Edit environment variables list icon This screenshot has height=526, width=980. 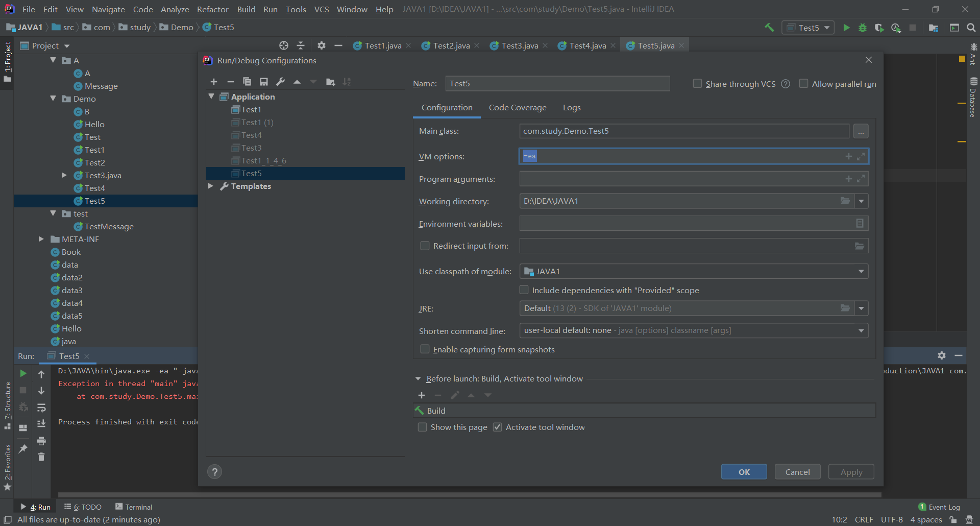(860, 223)
